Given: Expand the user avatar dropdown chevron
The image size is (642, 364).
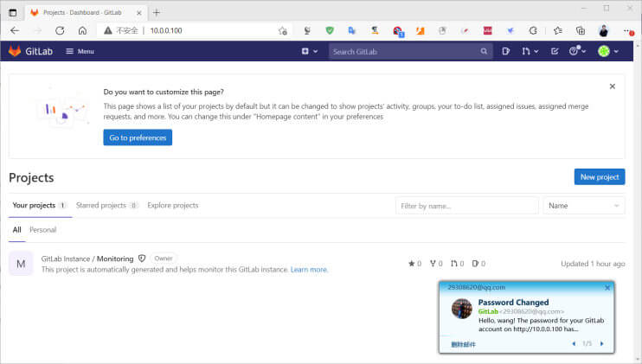Looking at the screenshot, I should pos(616,52).
